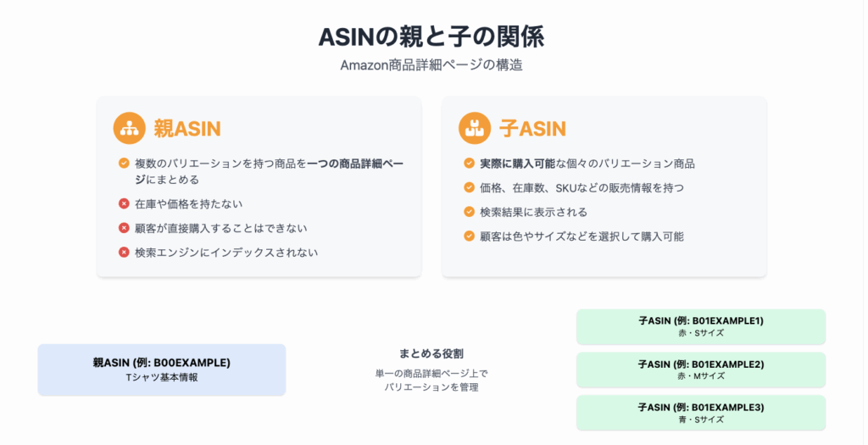This screenshot has height=445, width=868.
Task: Click the Amazon商品詳細ページの構造 subtitle
Action: pos(431,65)
